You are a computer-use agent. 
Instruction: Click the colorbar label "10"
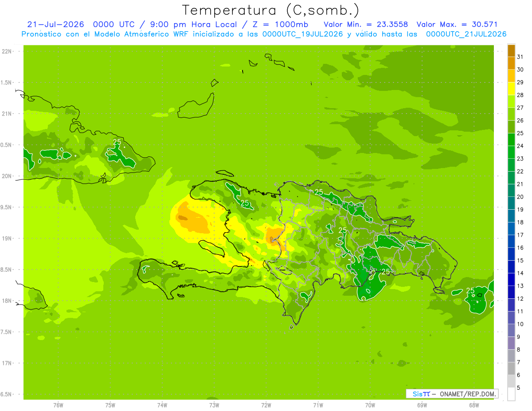(x=520, y=324)
